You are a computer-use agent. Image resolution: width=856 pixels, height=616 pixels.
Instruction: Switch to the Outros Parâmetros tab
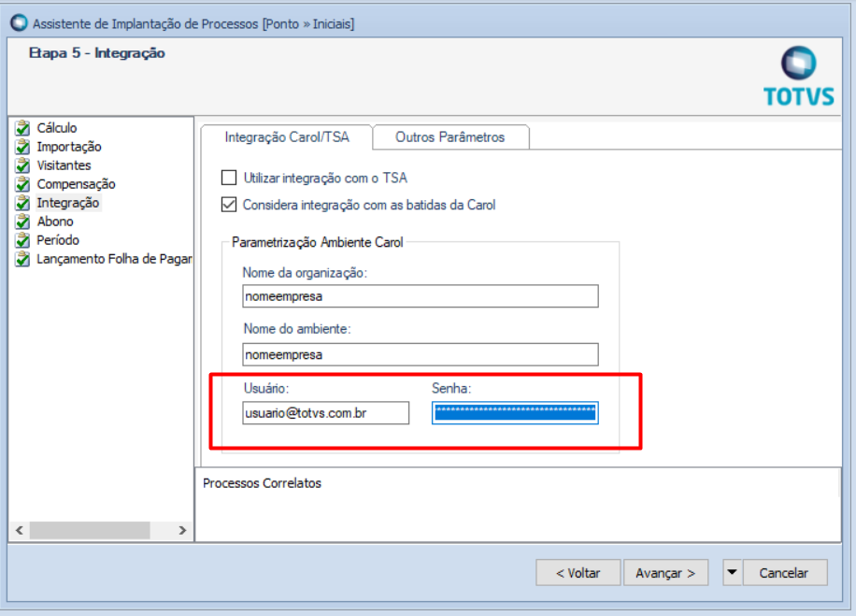pyautogui.click(x=450, y=137)
